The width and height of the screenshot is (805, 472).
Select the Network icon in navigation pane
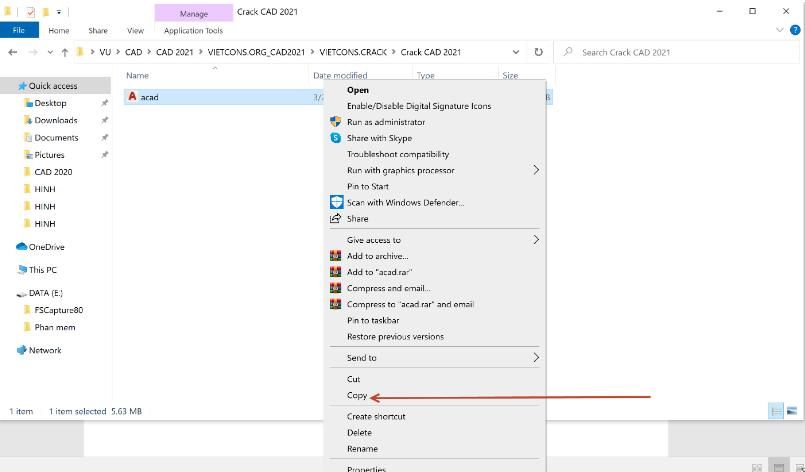pyautogui.click(x=22, y=350)
